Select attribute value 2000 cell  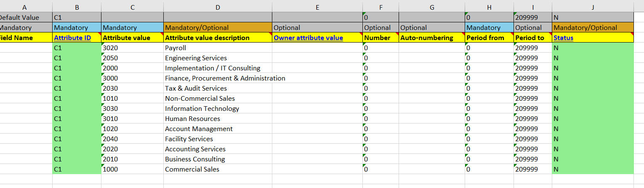click(x=132, y=68)
